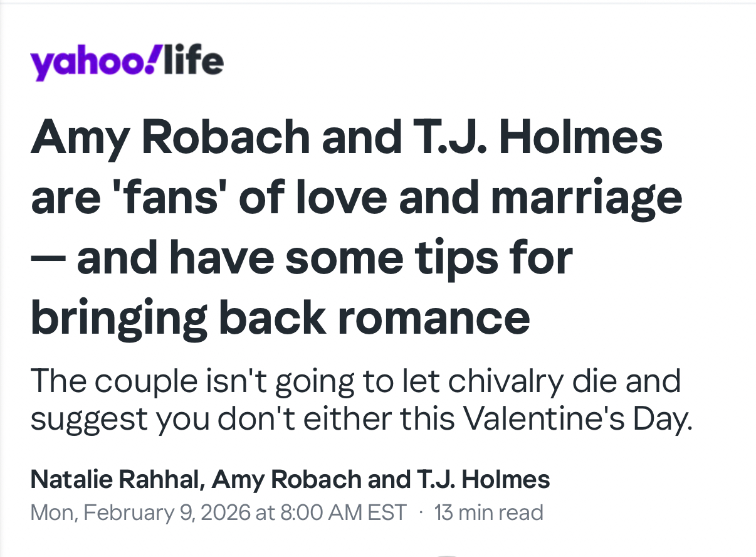The image size is (756, 557).
Task: Select Amy Robach in the byline
Action: (287, 480)
